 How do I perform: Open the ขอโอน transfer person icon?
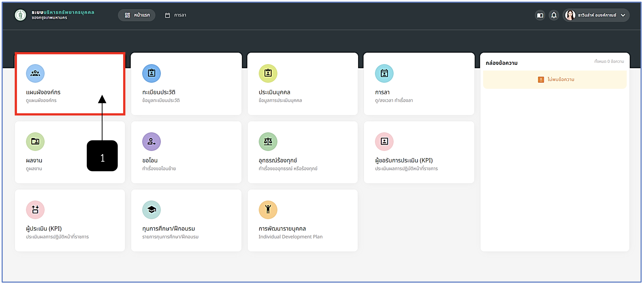pyautogui.click(x=151, y=141)
